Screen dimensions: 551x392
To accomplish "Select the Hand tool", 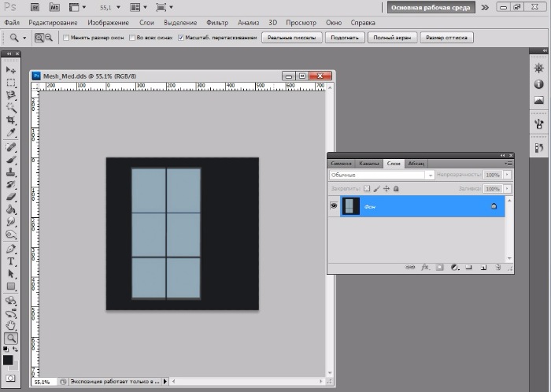I will (11, 324).
